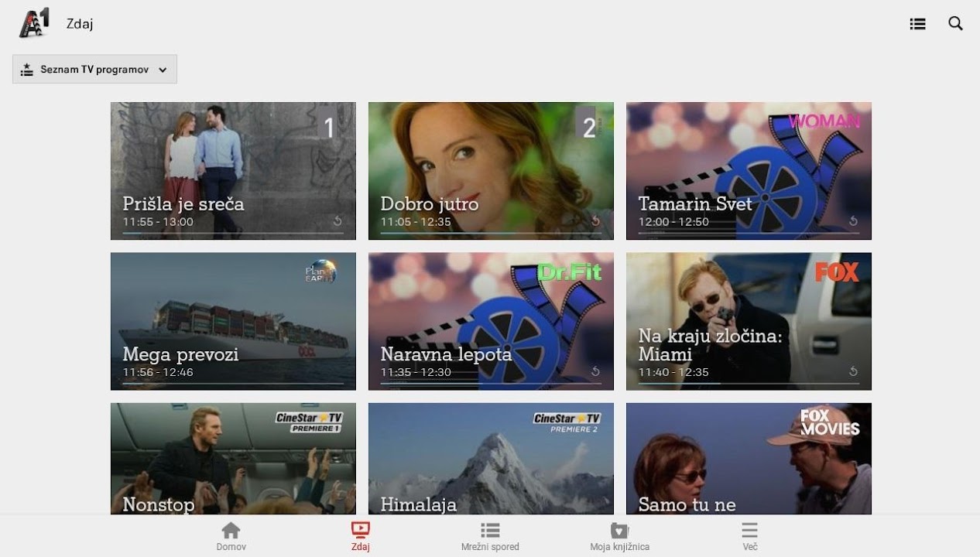The height and width of the screenshot is (557, 980).
Task: Expand Seznam TV programov dropdown
Action: tap(94, 69)
